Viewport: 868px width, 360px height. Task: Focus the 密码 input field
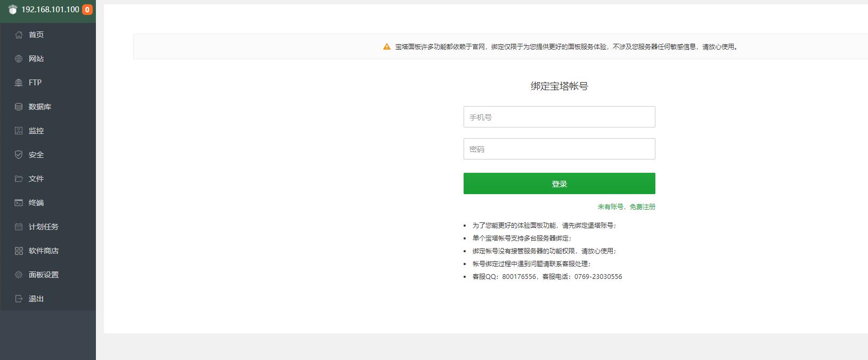pyautogui.click(x=559, y=149)
